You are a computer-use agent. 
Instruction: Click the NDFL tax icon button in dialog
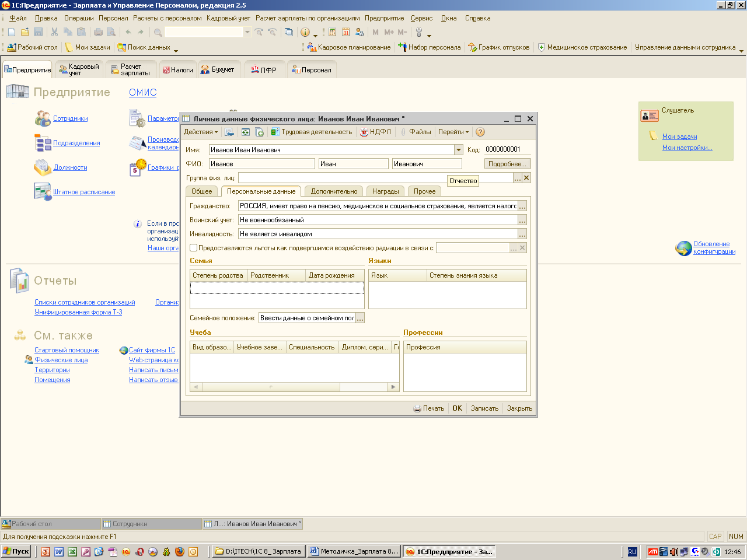pyautogui.click(x=376, y=132)
